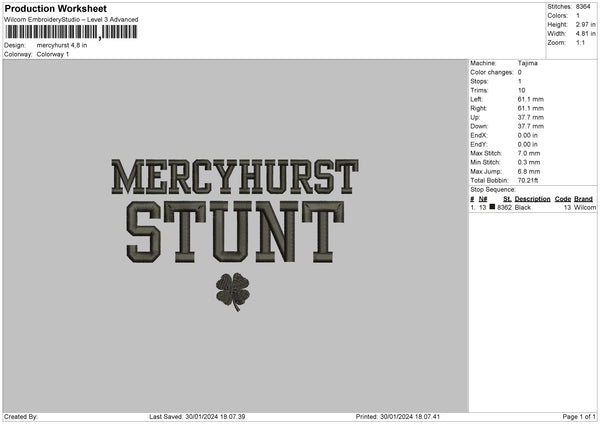The height and width of the screenshot is (424, 600).
Task: Select the design name 'mercyhurst 4,8 in'
Action: [62, 45]
